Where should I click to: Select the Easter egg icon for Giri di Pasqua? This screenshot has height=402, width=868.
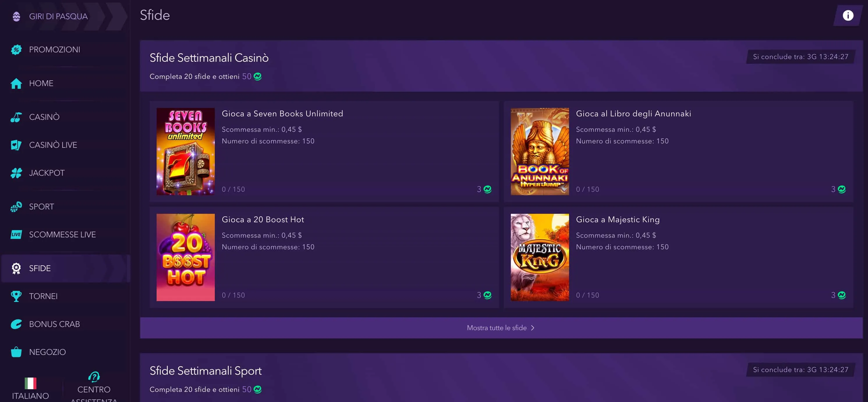coord(16,16)
